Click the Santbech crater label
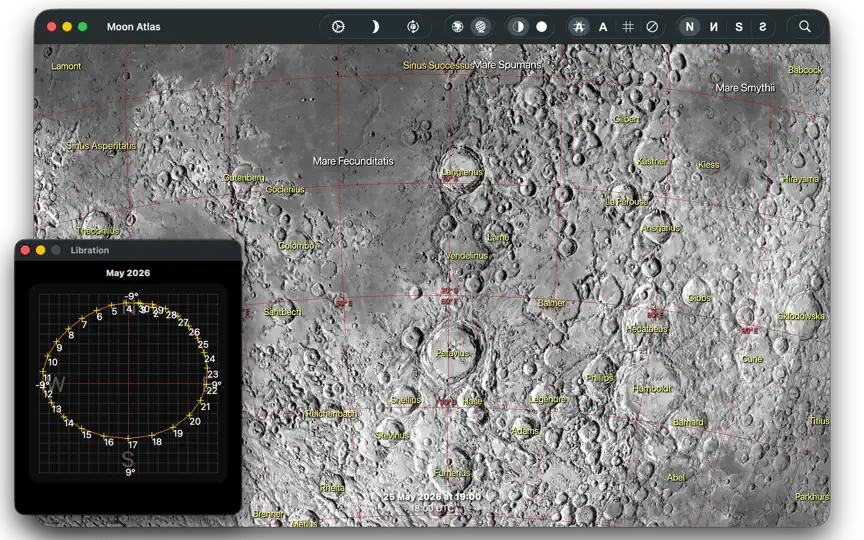864x540 pixels. [283, 312]
